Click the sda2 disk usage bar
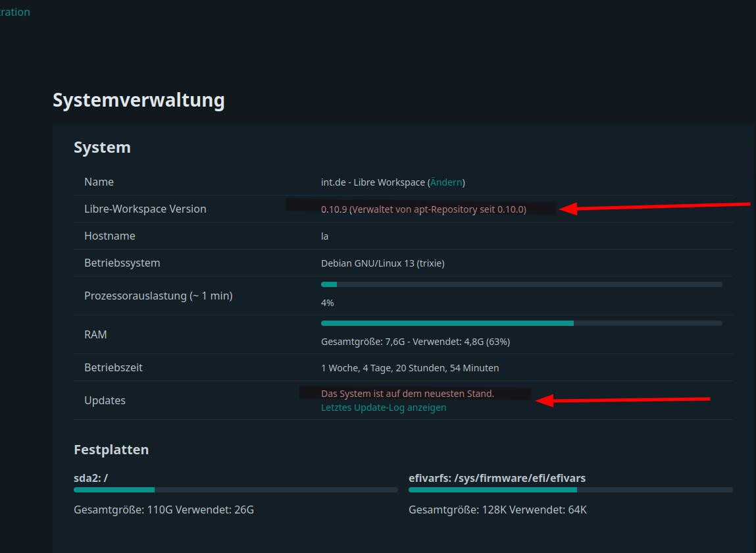The height and width of the screenshot is (553, 756). (x=236, y=490)
